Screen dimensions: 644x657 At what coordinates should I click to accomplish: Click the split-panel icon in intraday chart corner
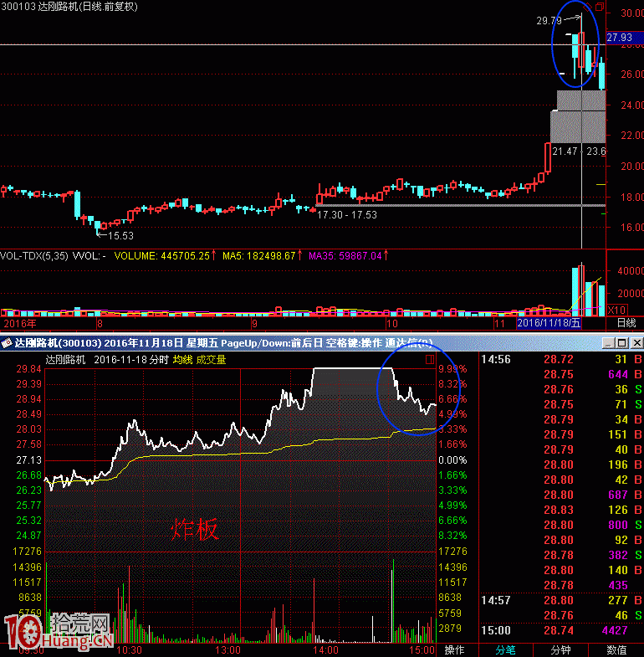(430, 360)
